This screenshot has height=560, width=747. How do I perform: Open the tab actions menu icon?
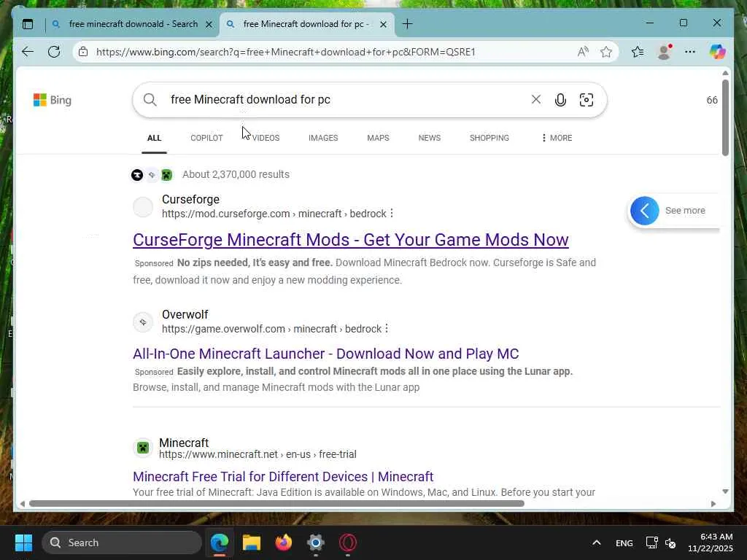[x=28, y=24]
